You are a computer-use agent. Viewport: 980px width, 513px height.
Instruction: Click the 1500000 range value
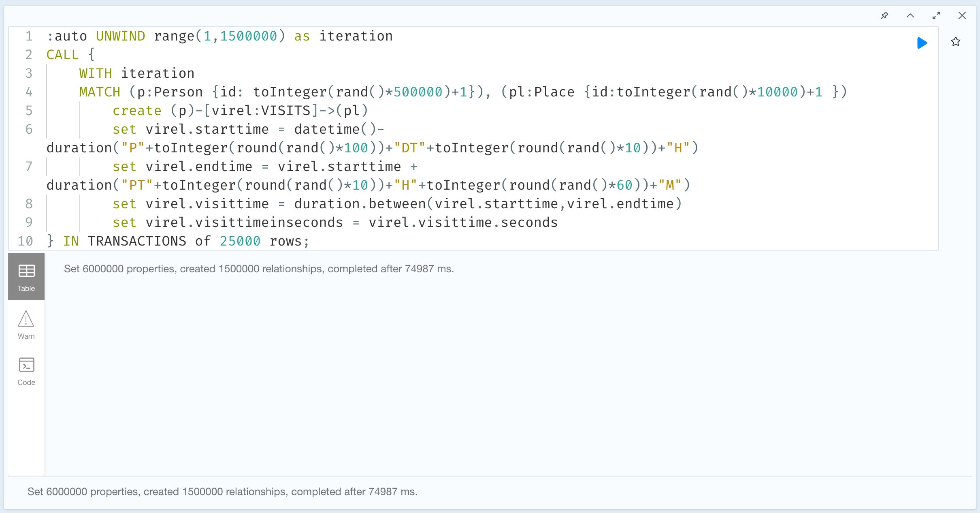tap(248, 36)
